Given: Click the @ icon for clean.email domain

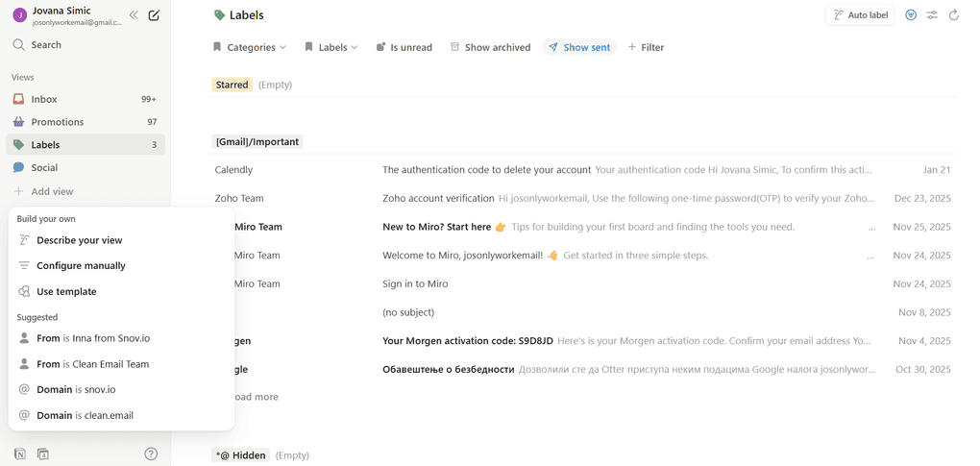Looking at the screenshot, I should (x=24, y=415).
